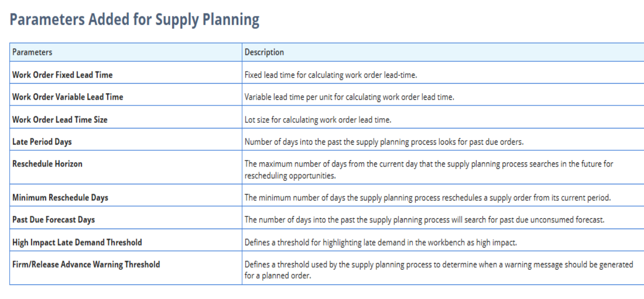
Task: Click the "Past Due Forecast Days" parameter
Action: click(53, 220)
